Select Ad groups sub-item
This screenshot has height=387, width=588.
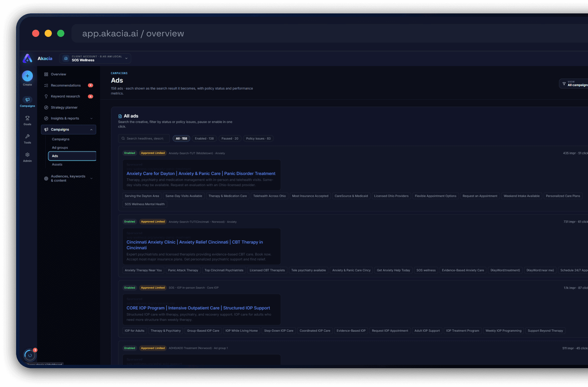[x=60, y=148]
